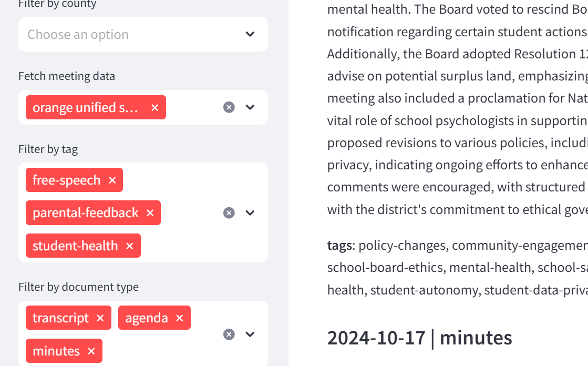This screenshot has width=588, height=366.
Task: Click the agenda chip label
Action: [146, 318]
